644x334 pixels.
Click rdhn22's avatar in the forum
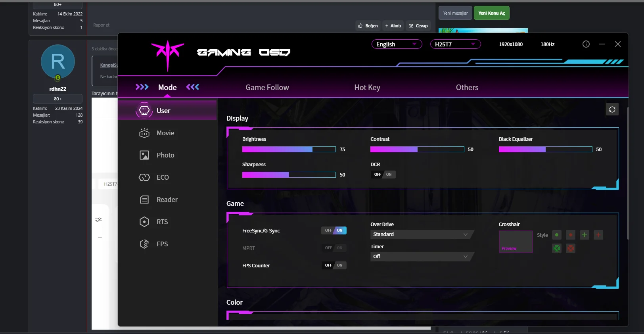(x=58, y=62)
